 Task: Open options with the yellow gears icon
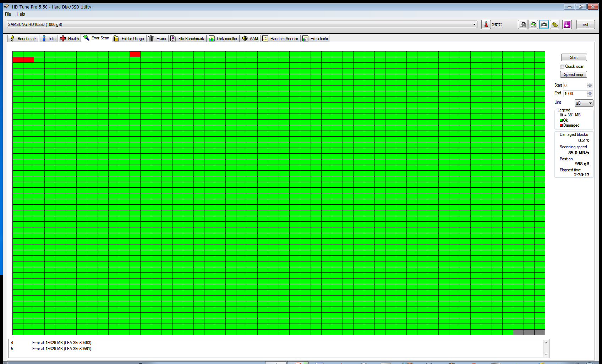pyautogui.click(x=554, y=24)
